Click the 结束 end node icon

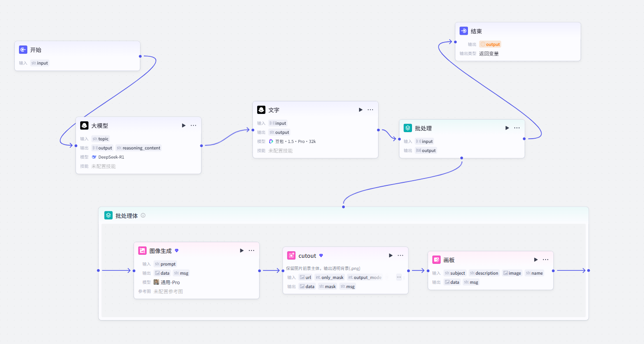tap(464, 31)
